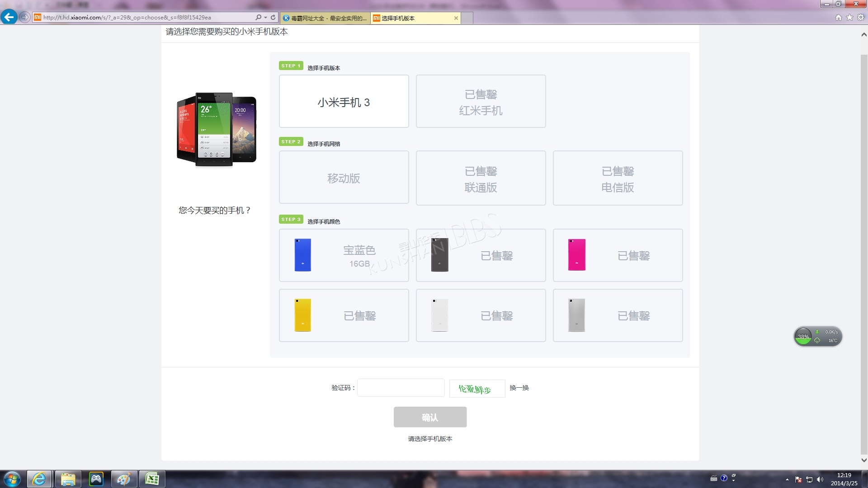
Task: Click 换一换 to refresh captcha
Action: click(x=519, y=388)
